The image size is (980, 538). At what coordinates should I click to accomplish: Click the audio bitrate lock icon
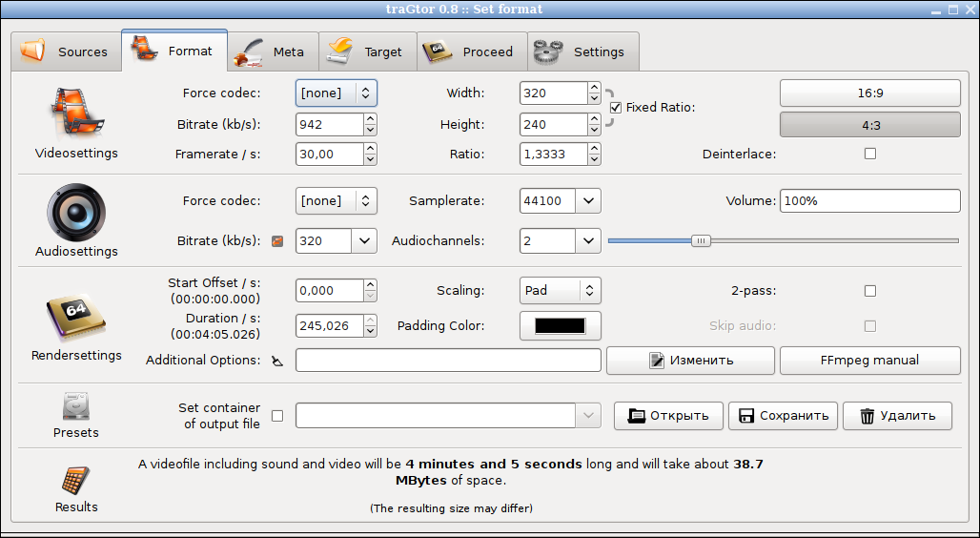coord(277,240)
